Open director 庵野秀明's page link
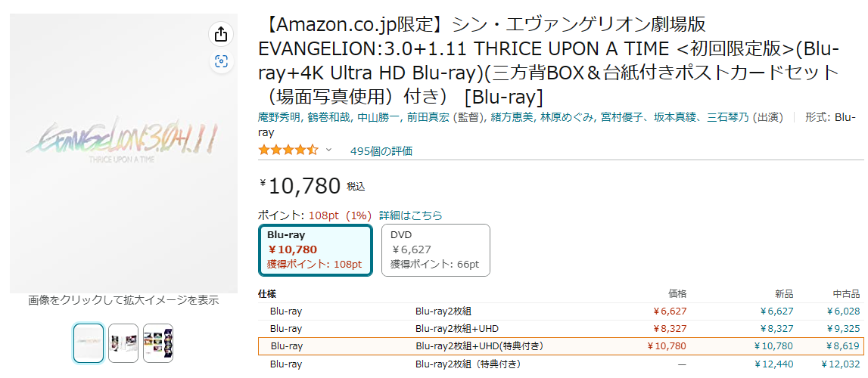The height and width of the screenshot is (378, 868). pyautogui.click(x=281, y=118)
